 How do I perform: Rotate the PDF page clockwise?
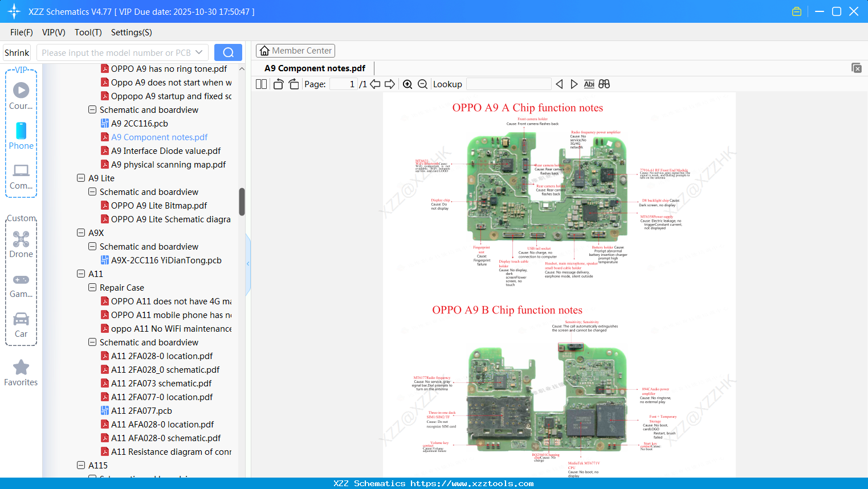tap(293, 84)
